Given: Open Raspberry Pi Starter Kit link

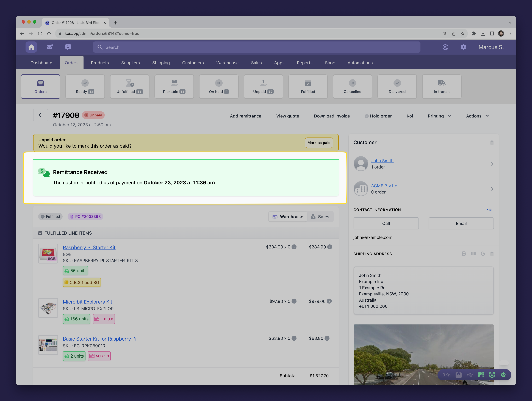Looking at the screenshot, I should [x=89, y=248].
